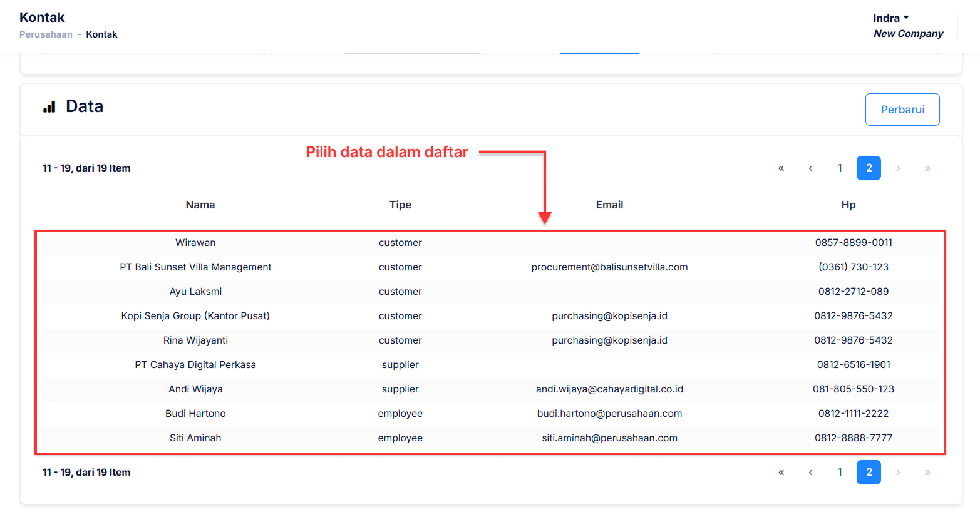Select PT Bali Sunset Villa Management row
Viewport: 980px width, 512px height.
[x=195, y=267]
